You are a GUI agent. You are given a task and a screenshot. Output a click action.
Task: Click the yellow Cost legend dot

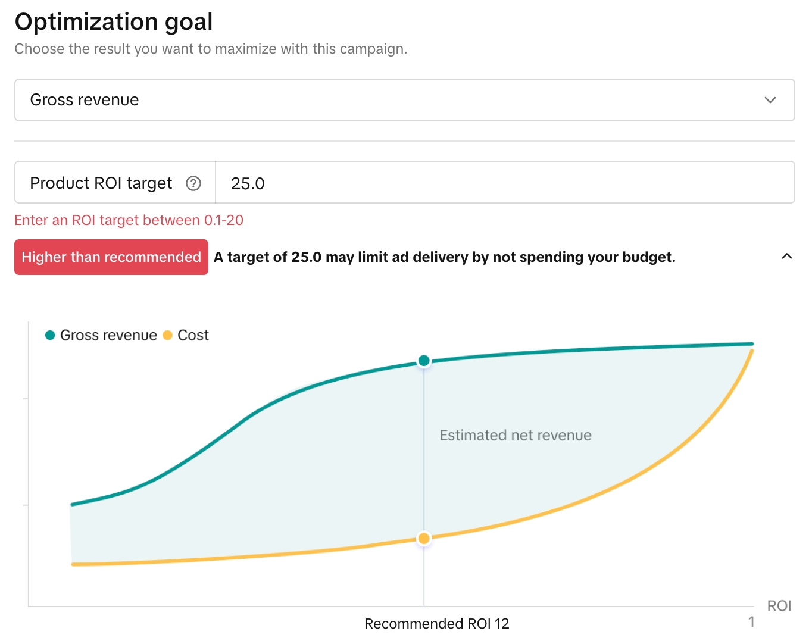(x=168, y=335)
